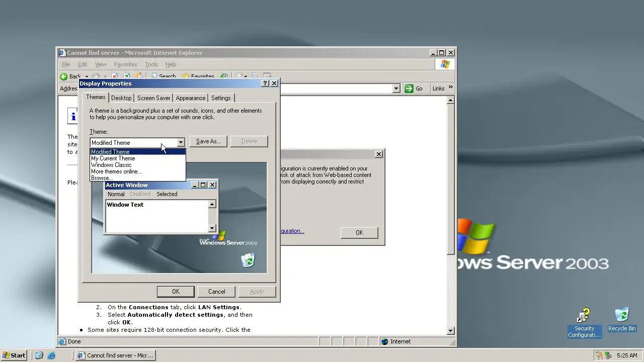The width and height of the screenshot is (644, 362).
Task: Open the Start menu
Action: (x=14, y=355)
